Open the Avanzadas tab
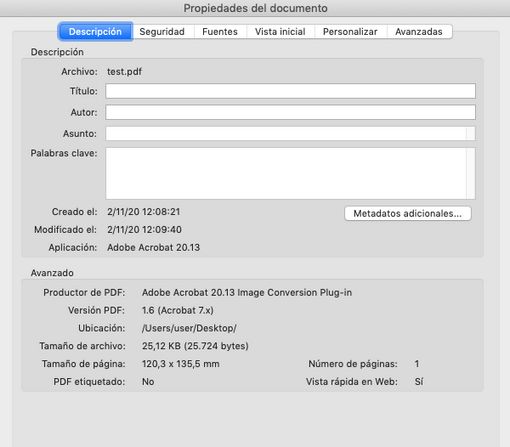The image size is (510, 447). (x=419, y=32)
